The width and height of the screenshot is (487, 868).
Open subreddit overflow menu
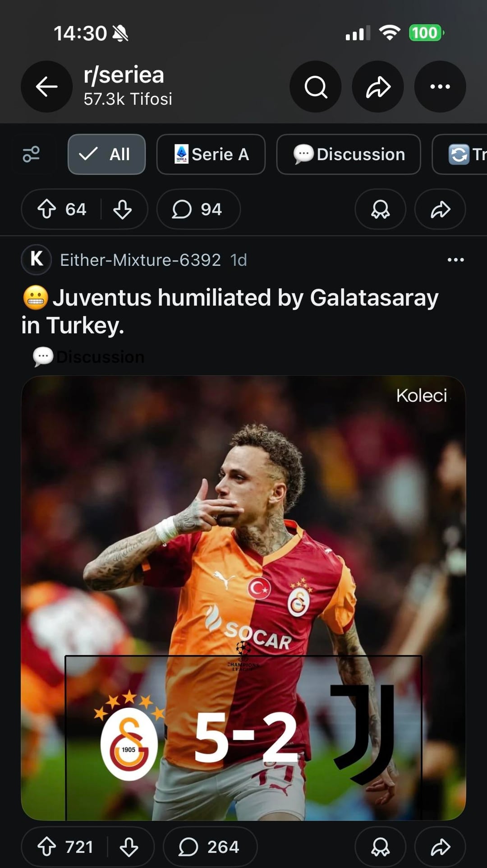coord(440,87)
